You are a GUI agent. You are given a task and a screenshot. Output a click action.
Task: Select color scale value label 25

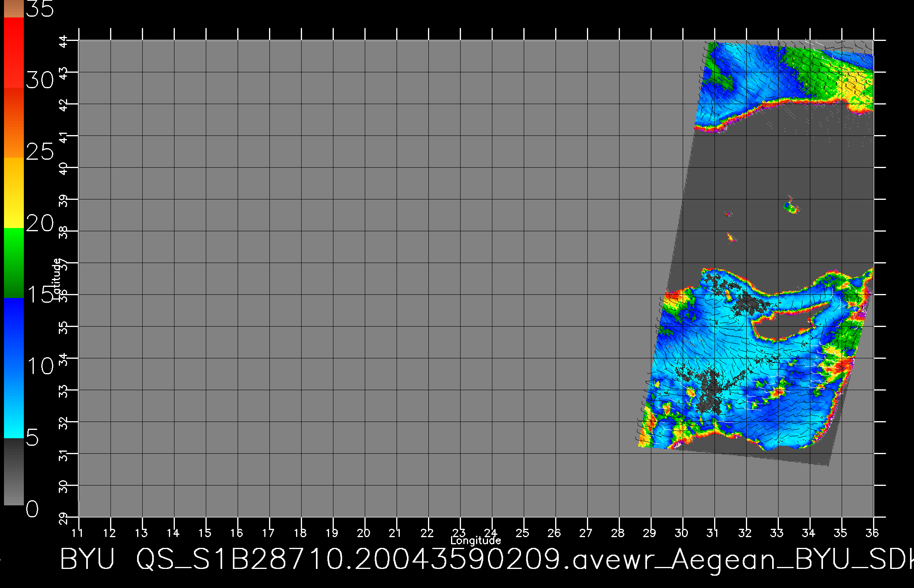(x=40, y=152)
